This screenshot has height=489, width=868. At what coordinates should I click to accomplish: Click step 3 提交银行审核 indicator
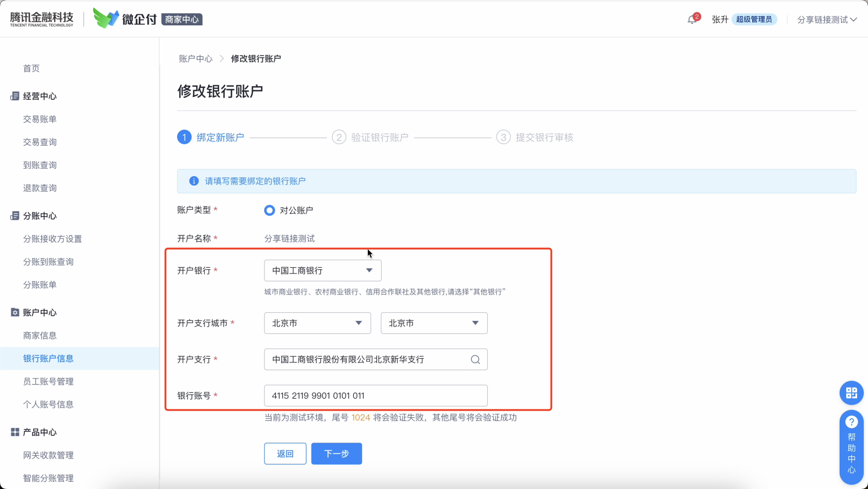coord(535,137)
